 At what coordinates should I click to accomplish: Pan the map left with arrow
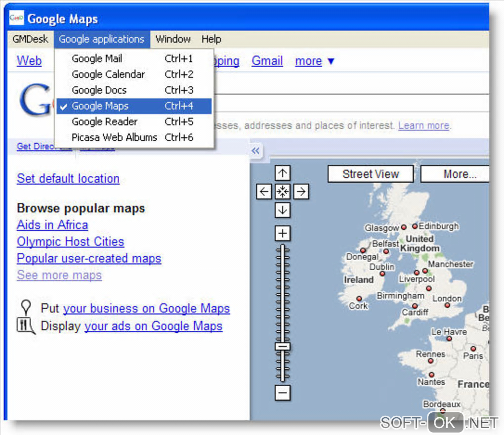pyautogui.click(x=264, y=192)
